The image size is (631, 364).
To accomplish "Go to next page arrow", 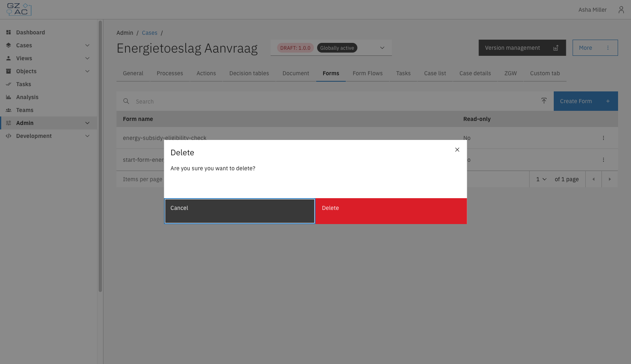I will [610, 179].
